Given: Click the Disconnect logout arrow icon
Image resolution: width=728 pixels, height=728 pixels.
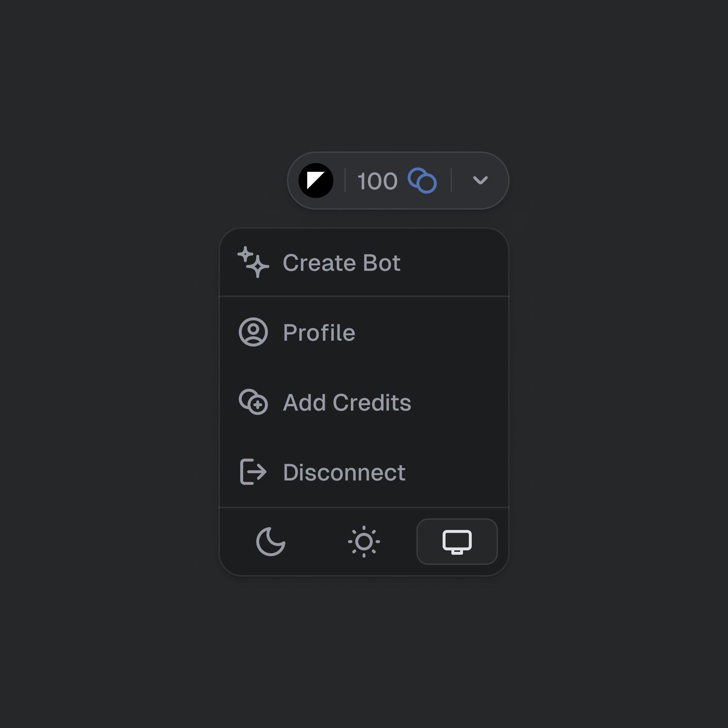Looking at the screenshot, I should pyautogui.click(x=253, y=472).
